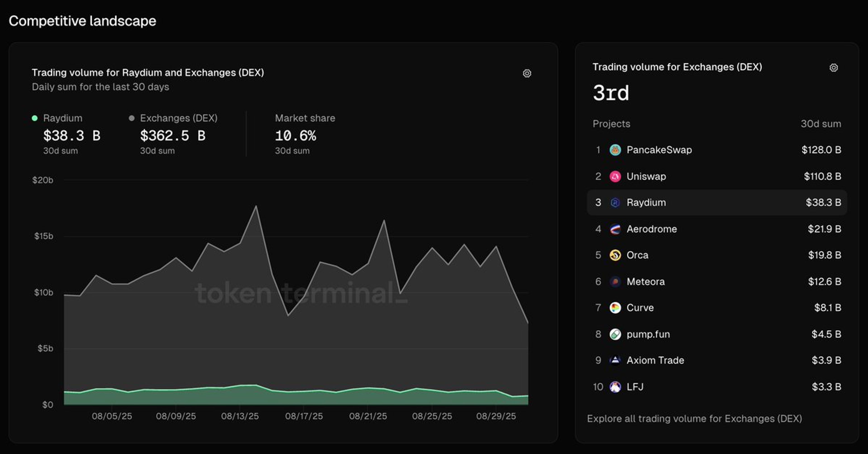Open Explore all trading volume for Exchanges link
This screenshot has width=868, height=454.
pos(694,419)
